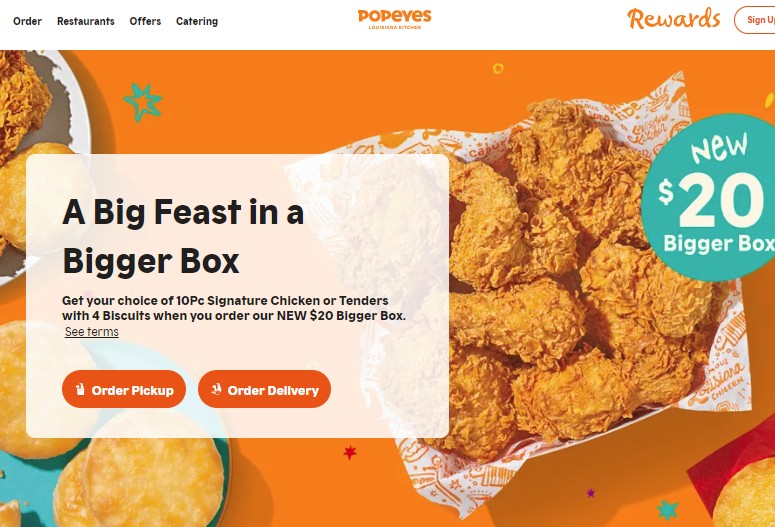Viewport: 775px width, 527px height.
Task: Open the Order menu item
Action: (x=27, y=21)
